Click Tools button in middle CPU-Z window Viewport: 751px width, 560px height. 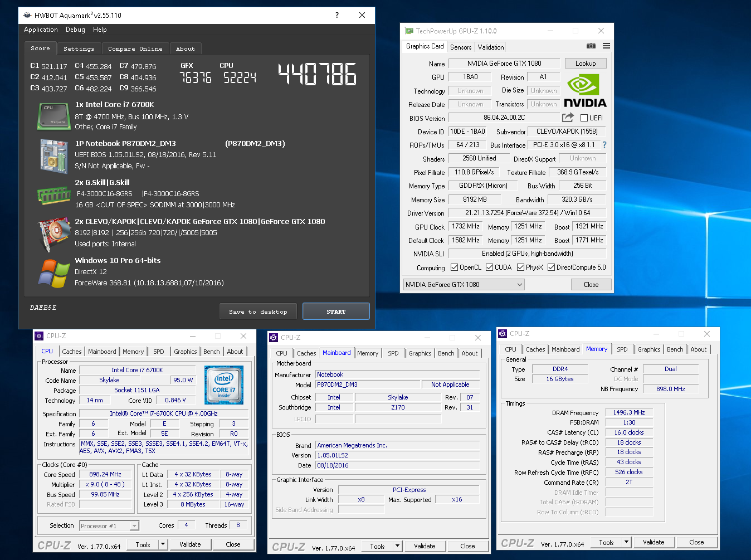[377, 546]
